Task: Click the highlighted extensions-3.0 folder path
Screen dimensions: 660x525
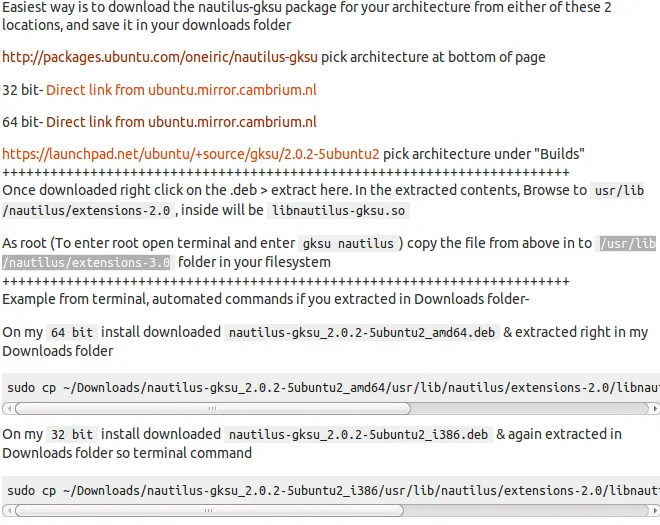Action: pyautogui.click(x=86, y=262)
